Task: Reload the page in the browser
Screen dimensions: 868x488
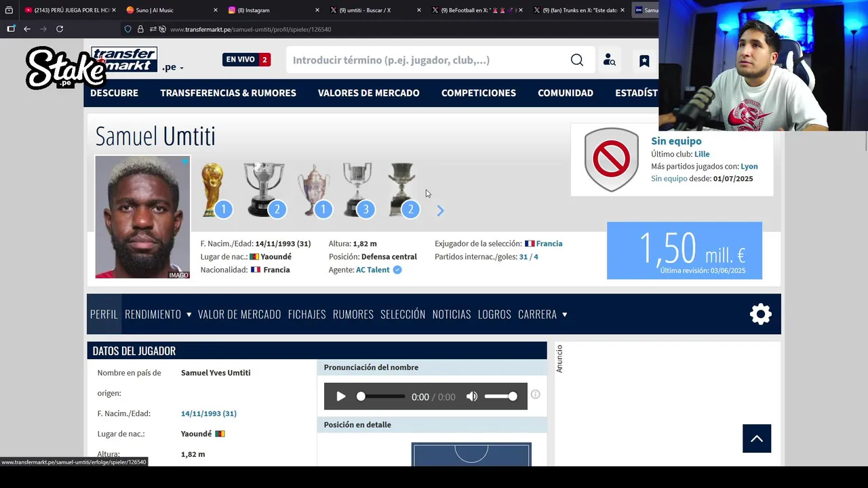Action: [60, 29]
